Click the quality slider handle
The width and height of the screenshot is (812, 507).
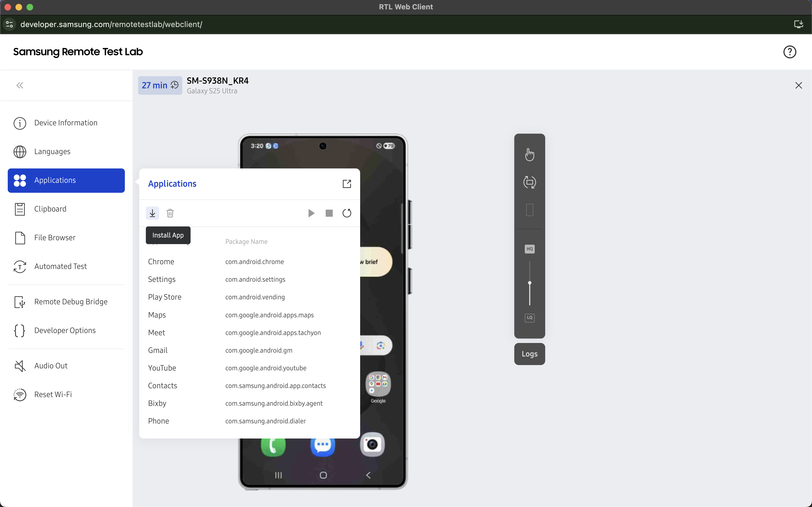coord(529,283)
